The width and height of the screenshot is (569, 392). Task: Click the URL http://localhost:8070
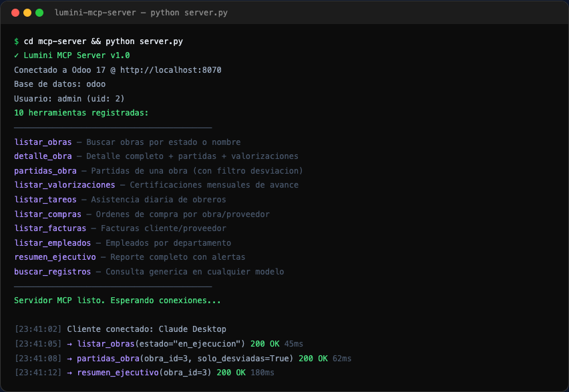[170, 70]
